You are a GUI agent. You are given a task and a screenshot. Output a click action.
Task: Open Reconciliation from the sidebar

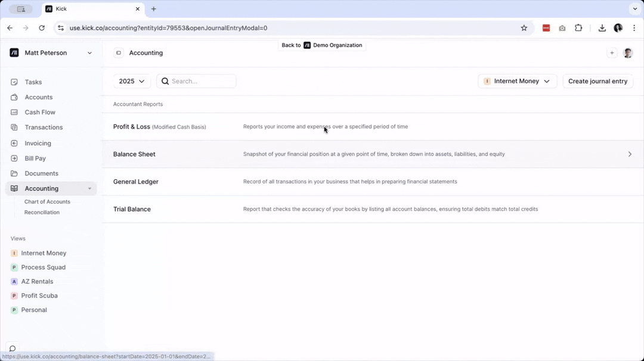click(x=42, y=212)
